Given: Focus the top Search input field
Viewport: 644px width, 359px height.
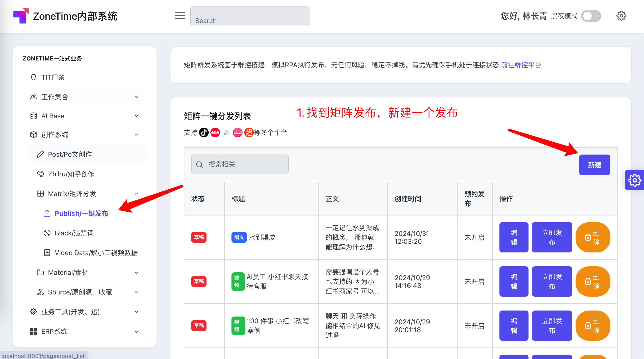Looking at the screenshot, I should (250, 16).
